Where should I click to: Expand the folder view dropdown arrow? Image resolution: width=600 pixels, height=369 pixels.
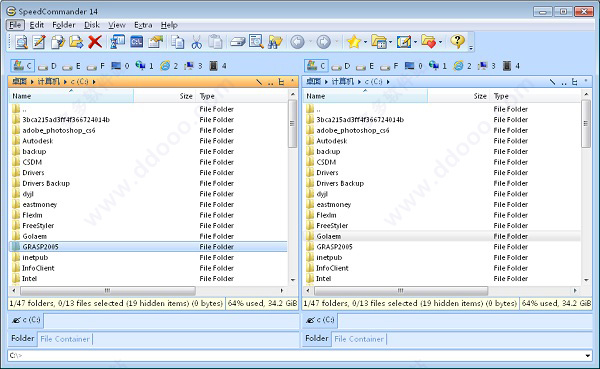pos(390,42)
